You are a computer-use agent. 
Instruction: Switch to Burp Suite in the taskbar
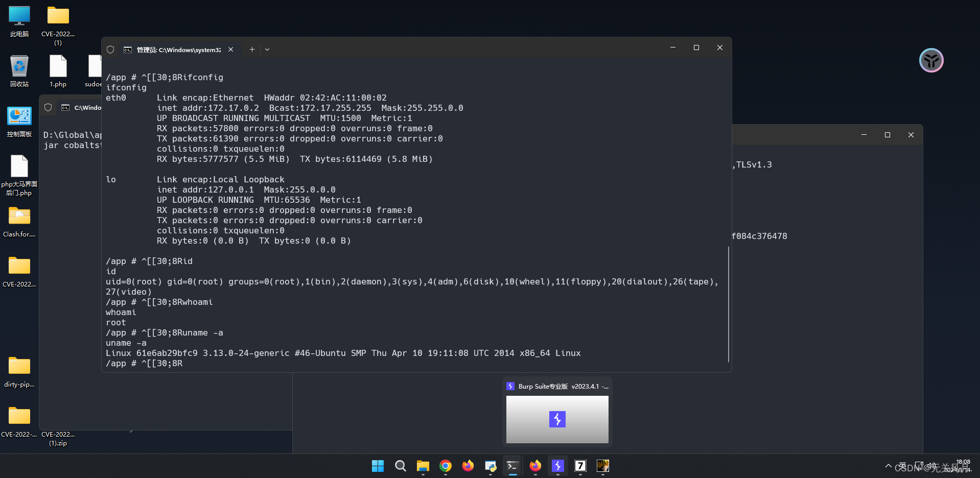tap(558, 466)
